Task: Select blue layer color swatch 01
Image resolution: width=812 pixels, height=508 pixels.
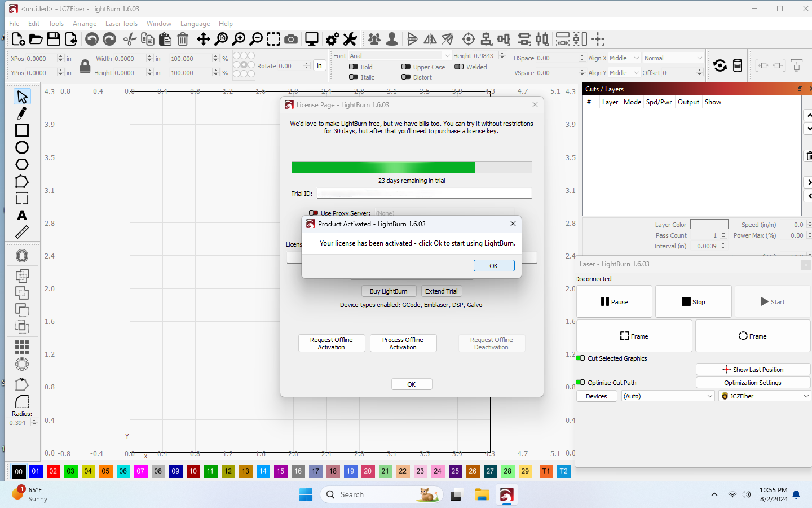Action: click(36, 471)
